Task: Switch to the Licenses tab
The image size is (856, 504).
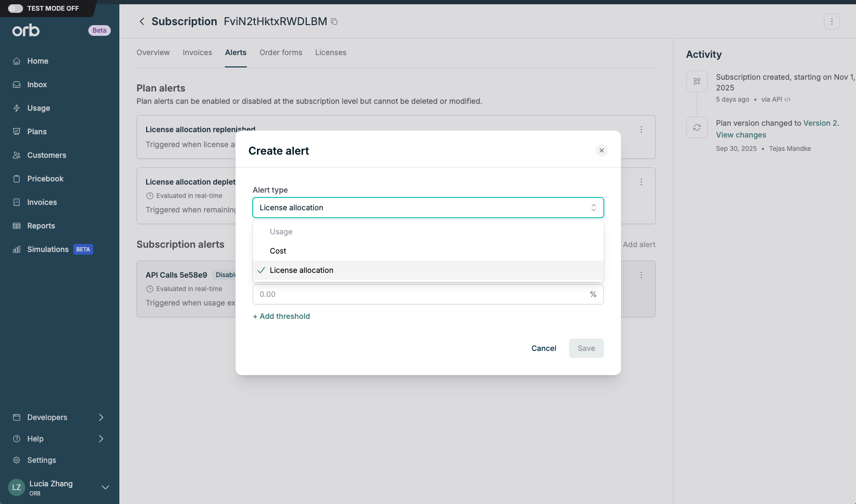Action: pyautogui.click(x=331, y=52)
